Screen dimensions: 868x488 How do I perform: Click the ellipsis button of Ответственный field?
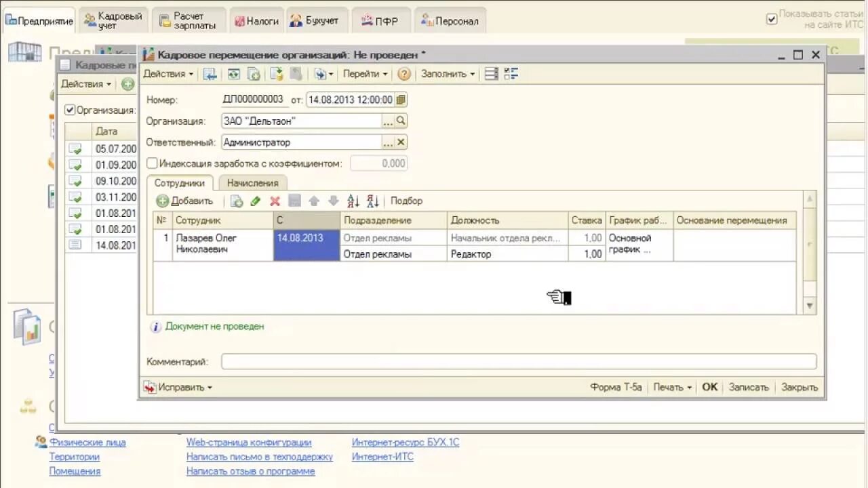pyautogui.click(x=388, y=142)
